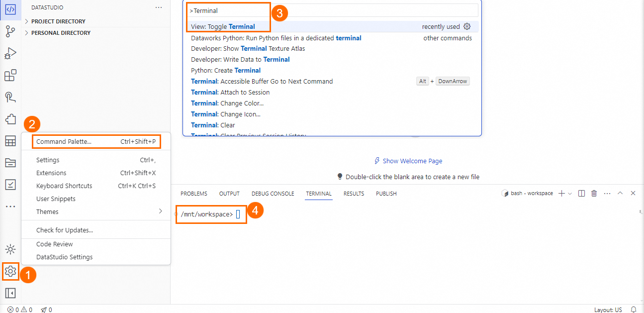The height and width of the screenshot is (313, 644).
Task: Switch to the PROBLEMS tab
Action: point(194,194)
